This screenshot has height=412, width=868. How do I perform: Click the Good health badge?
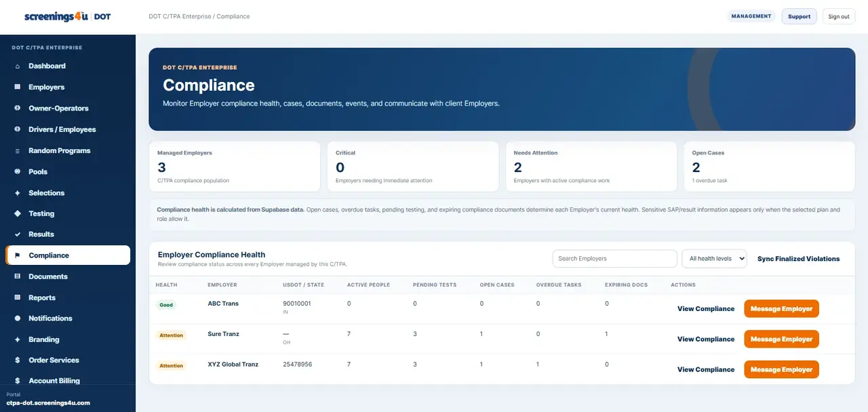(x=166, y=305)
